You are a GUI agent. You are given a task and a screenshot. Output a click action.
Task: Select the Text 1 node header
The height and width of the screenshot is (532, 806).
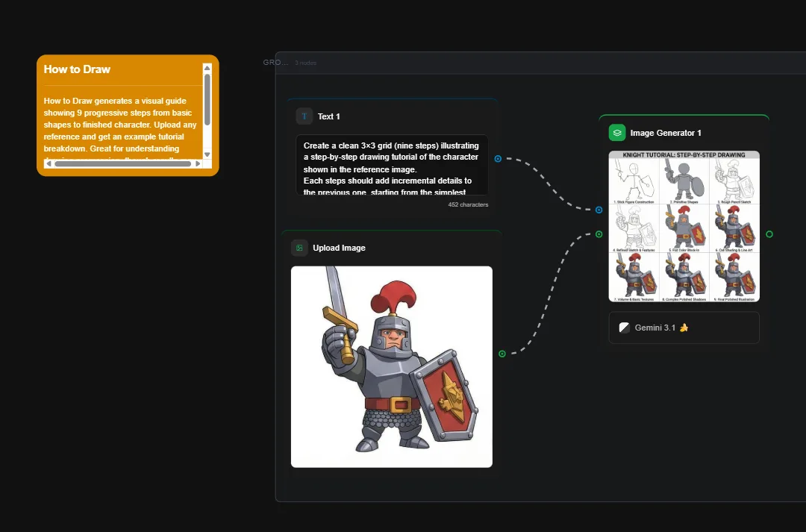coord(328,116)
